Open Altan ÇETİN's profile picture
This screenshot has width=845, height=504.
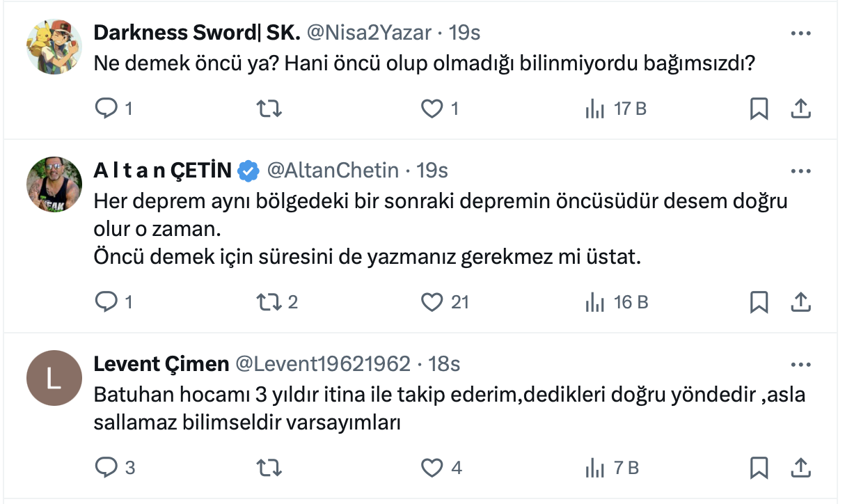click(x=54, y=184)
